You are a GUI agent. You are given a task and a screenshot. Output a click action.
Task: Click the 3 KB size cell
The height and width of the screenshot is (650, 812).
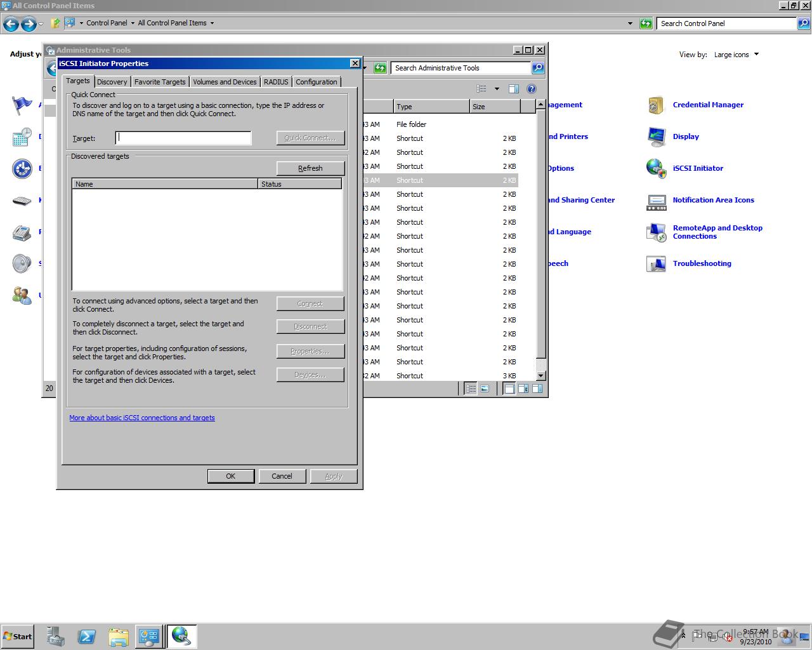coord(509,376)
